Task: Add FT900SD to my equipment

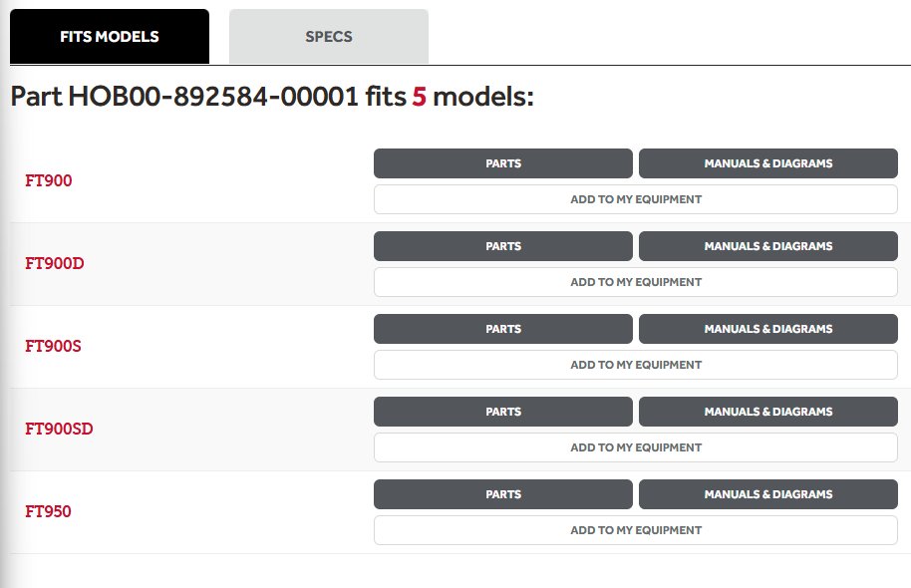Action: [635, 447]
